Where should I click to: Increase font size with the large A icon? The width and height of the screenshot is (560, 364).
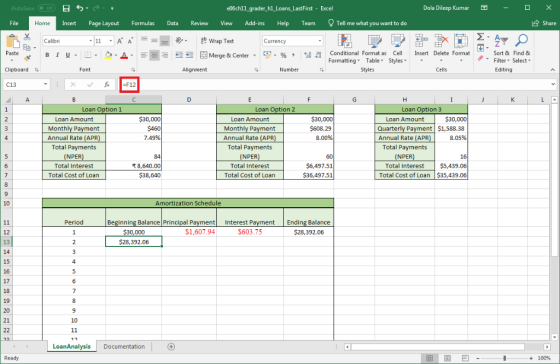click(120, 41)
